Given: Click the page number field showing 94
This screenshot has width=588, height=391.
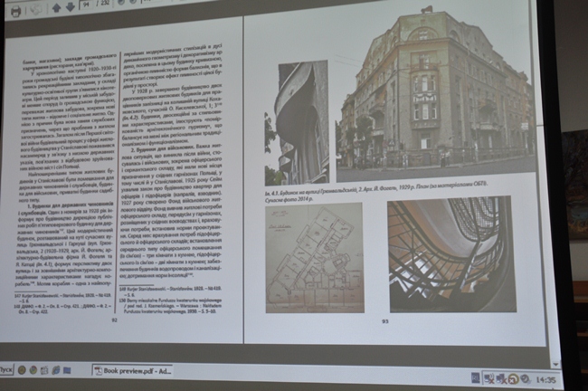Looking at the screenshot, I should (x=86, y=5).
